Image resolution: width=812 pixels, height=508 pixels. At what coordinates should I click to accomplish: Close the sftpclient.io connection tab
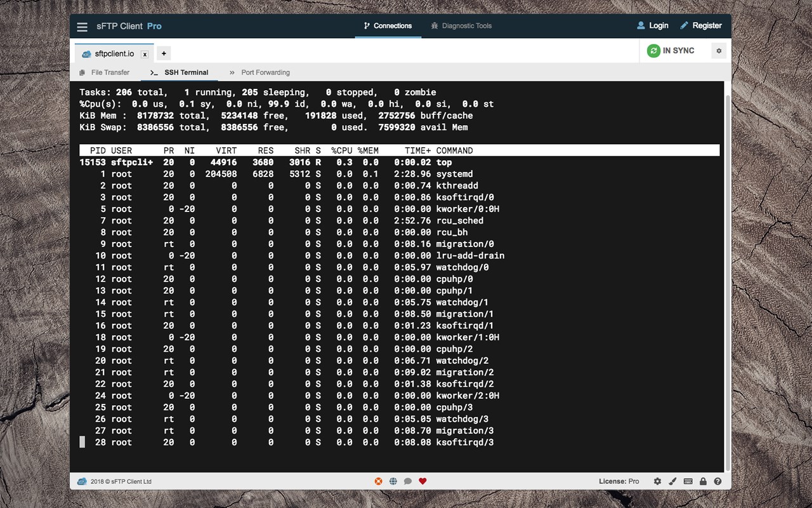[x=144, y=54]
